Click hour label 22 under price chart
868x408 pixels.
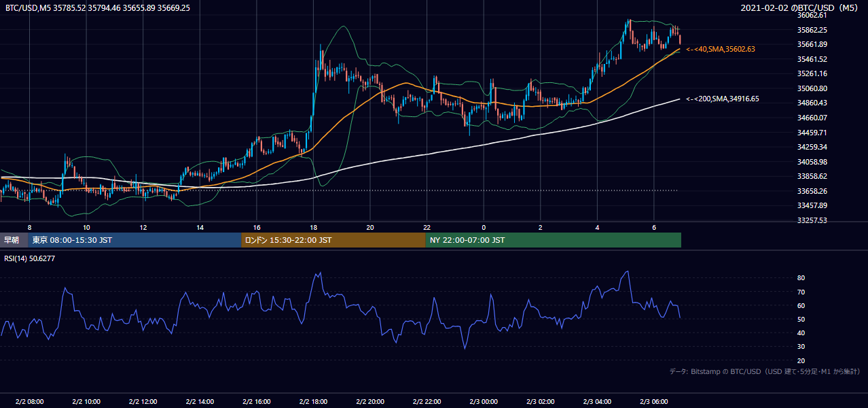[x=427, y=227]
